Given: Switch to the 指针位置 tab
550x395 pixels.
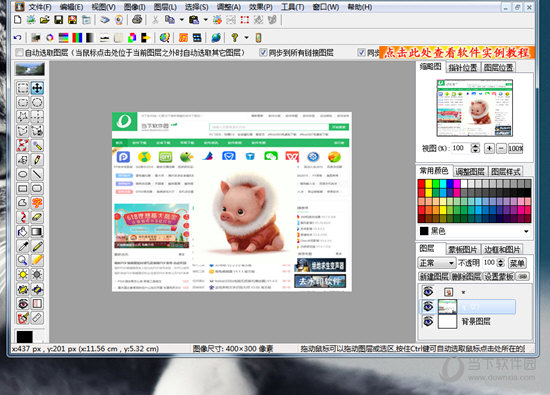Looking at the screenshot, I should coord(463,68).
